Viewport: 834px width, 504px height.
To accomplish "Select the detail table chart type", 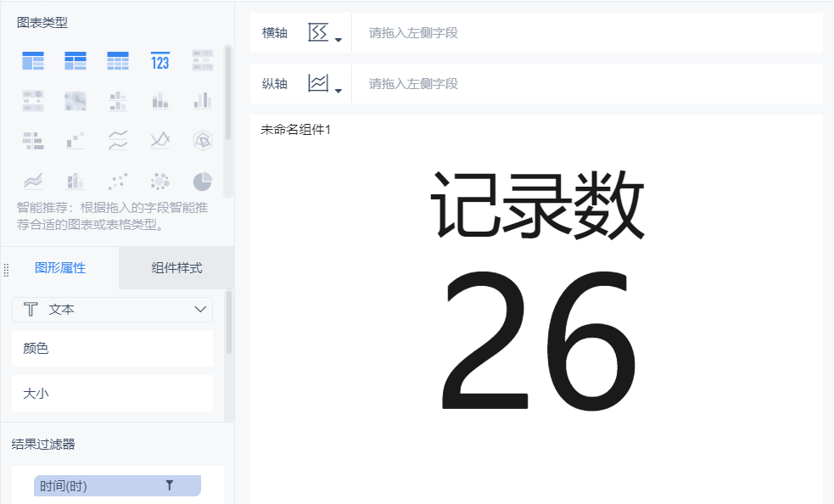I will [x=118, y=61].
